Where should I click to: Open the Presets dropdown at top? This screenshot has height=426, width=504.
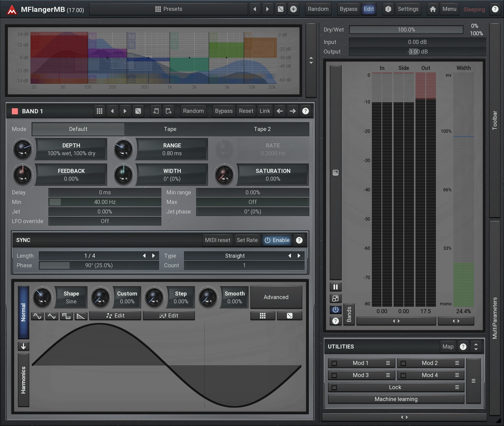(x=168, y=9)
